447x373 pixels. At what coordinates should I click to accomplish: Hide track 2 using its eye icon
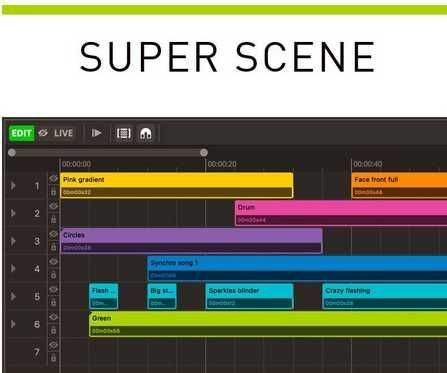(53, 206)
